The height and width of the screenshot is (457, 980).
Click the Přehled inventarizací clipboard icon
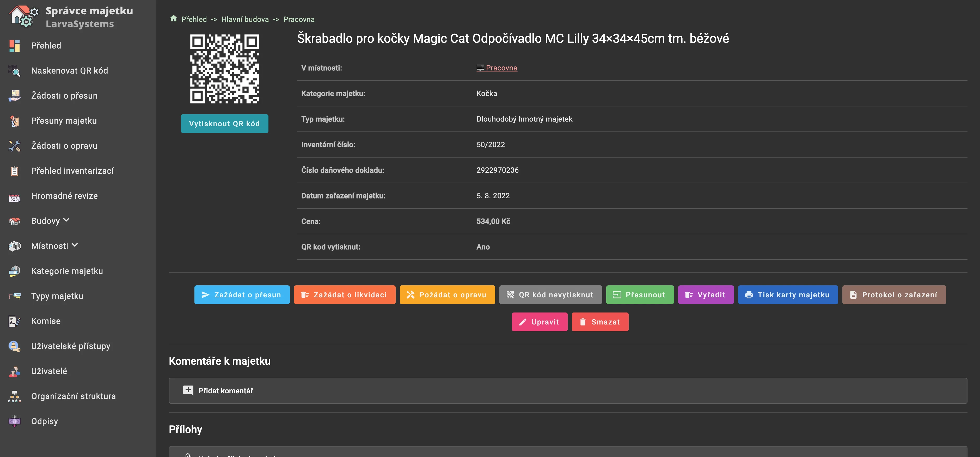click(14, 171)
